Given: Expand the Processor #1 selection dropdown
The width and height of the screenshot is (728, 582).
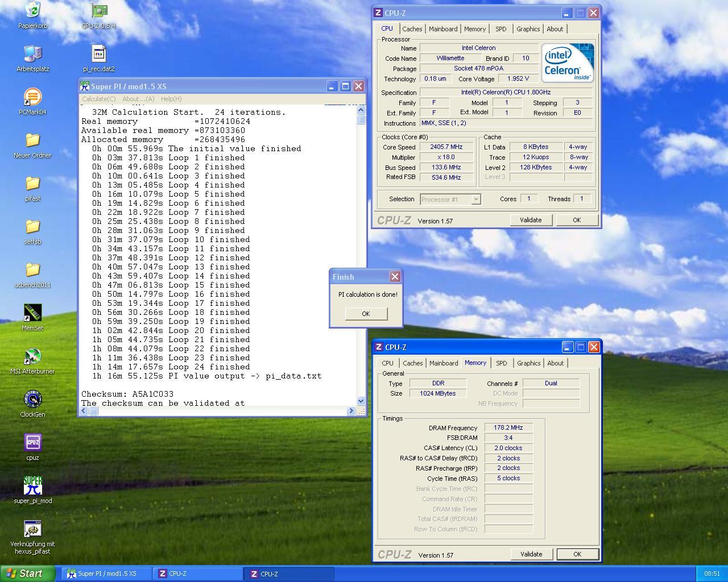Looking at the screenshot, I should tap(476, 199).
